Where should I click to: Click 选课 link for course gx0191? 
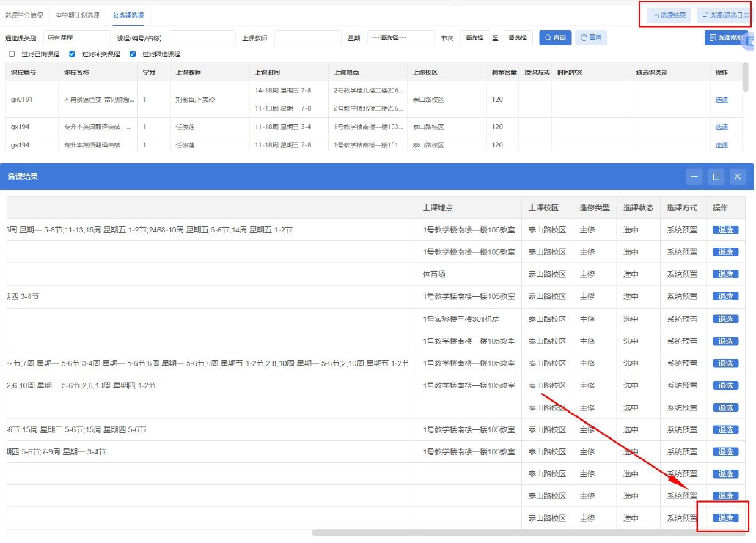722,100
